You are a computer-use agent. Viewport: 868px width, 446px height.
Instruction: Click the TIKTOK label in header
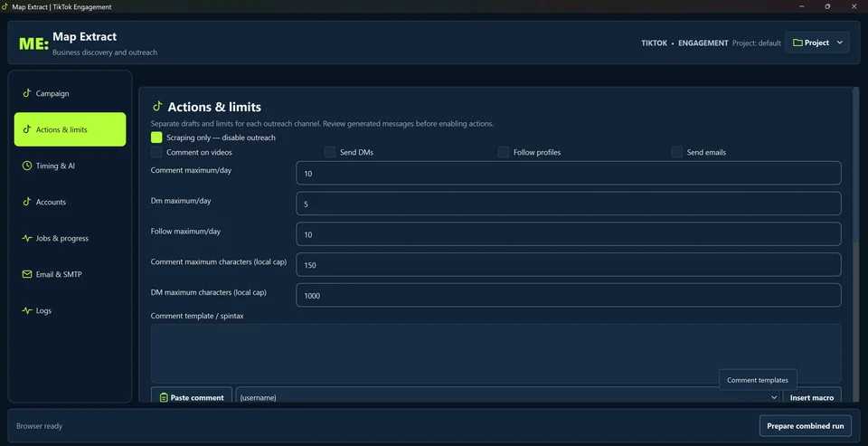pos(655,43)
